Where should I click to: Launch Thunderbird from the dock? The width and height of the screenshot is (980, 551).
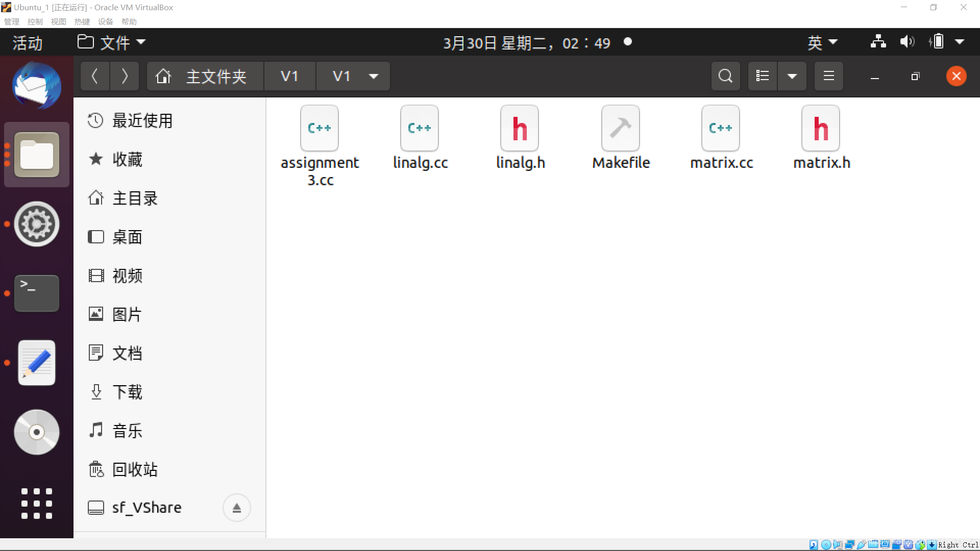pos(37,86)
